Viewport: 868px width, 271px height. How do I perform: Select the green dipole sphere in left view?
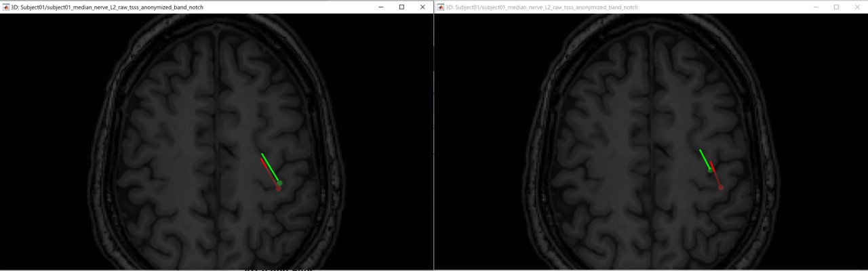click(x=279, y=183)
